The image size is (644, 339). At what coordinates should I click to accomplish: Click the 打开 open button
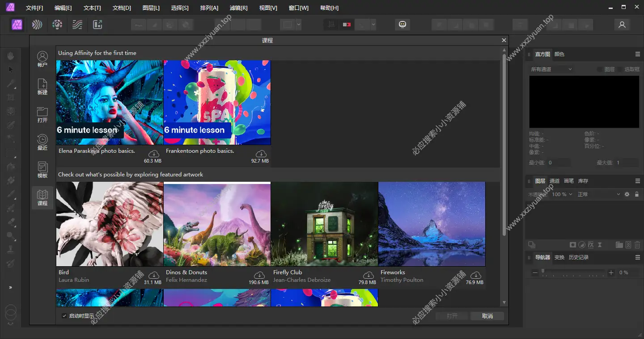(x=452, y=316)
